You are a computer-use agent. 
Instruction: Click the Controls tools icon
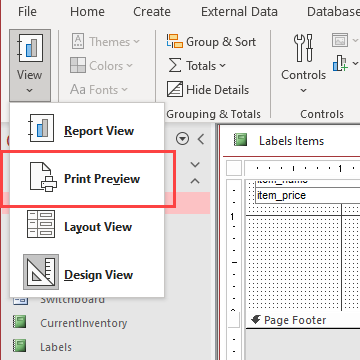tap(303, 48)
